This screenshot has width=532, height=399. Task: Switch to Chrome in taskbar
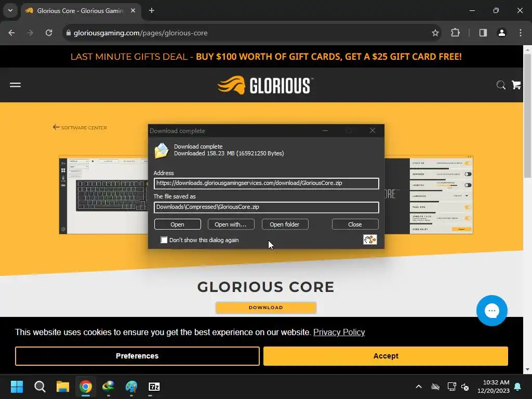(x=86, y=387)
